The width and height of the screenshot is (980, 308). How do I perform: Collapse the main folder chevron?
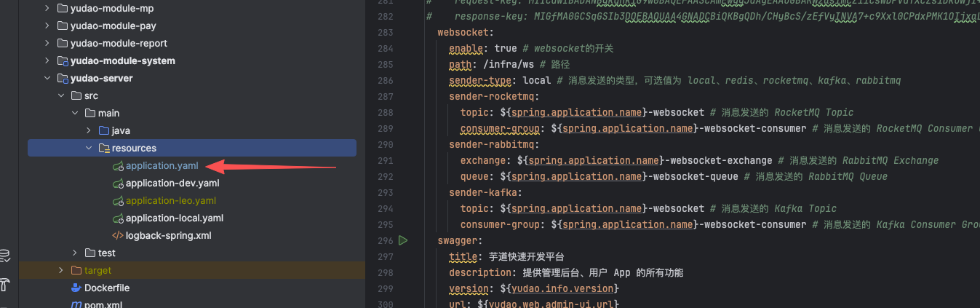[x=74, y=114]
